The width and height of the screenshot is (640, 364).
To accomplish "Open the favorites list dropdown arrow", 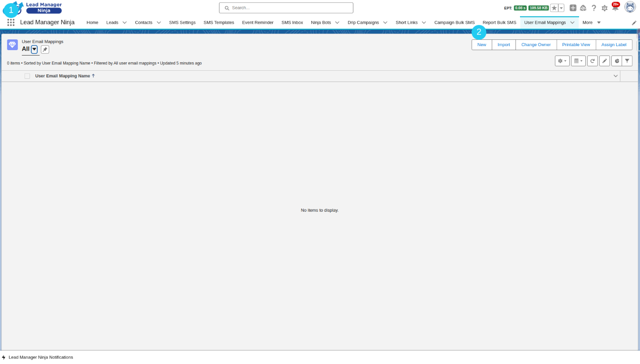I will (561, 8).
